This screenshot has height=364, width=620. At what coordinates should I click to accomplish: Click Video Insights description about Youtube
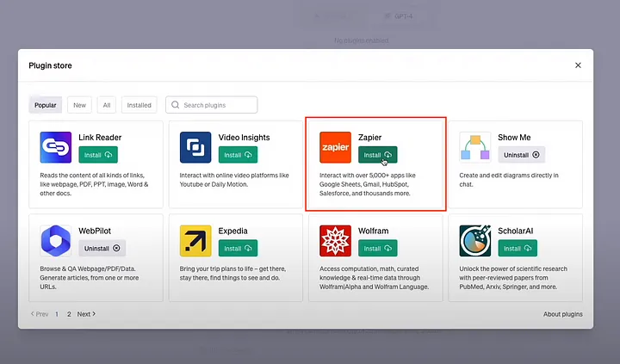[x=234, y=180]
